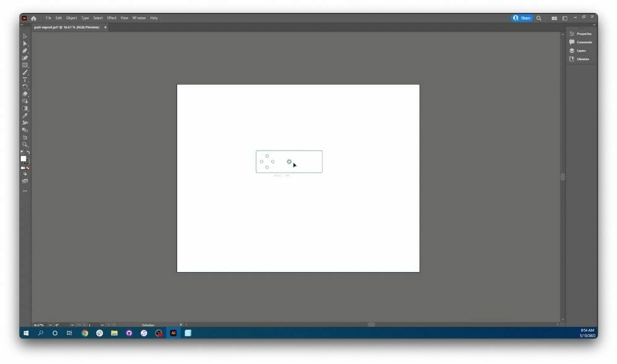Choose the Zoom tool
617x364 pixels.
[x=25, y=144]
